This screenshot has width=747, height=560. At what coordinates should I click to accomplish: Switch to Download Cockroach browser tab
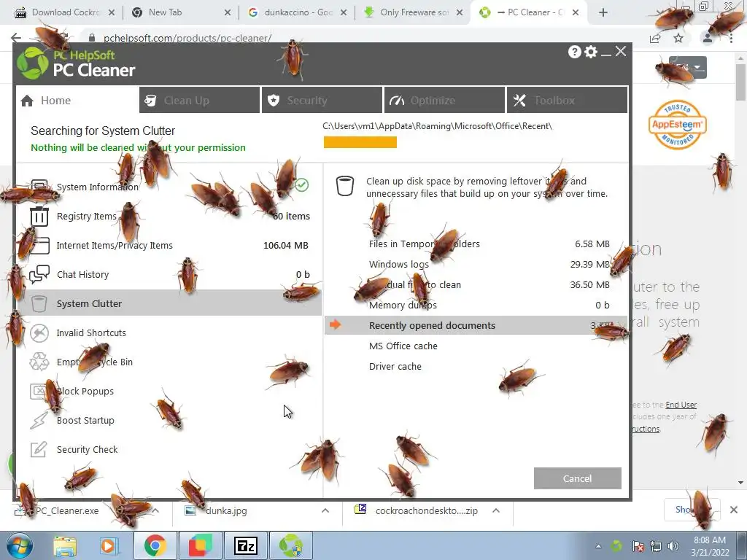coord(63,12)
